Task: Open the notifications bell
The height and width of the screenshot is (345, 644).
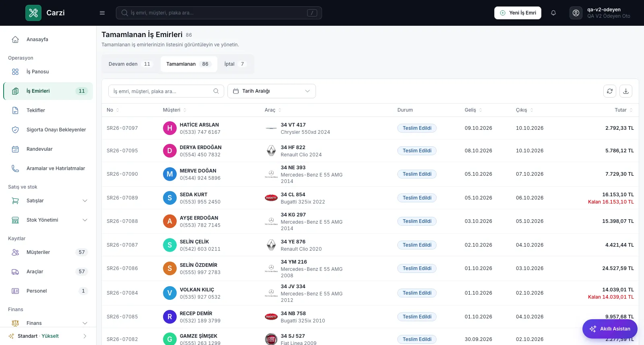Action: coord(553,13)
